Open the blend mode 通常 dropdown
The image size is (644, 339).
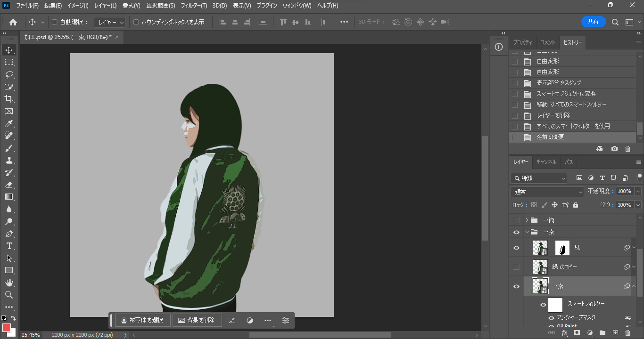coord(547,192)
